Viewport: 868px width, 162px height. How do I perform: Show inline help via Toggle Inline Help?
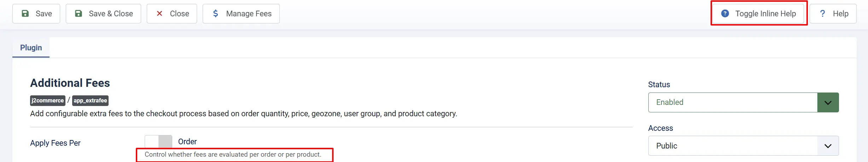759,13
